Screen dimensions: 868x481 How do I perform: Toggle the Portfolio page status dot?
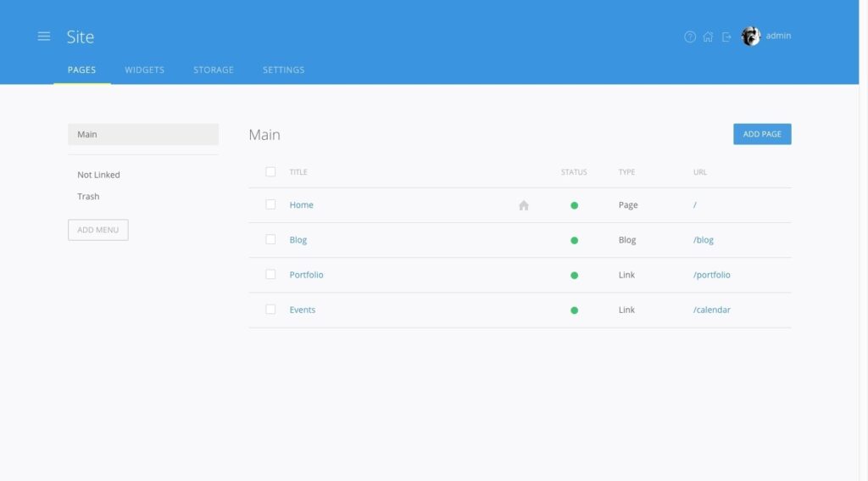tap(574, 275)
